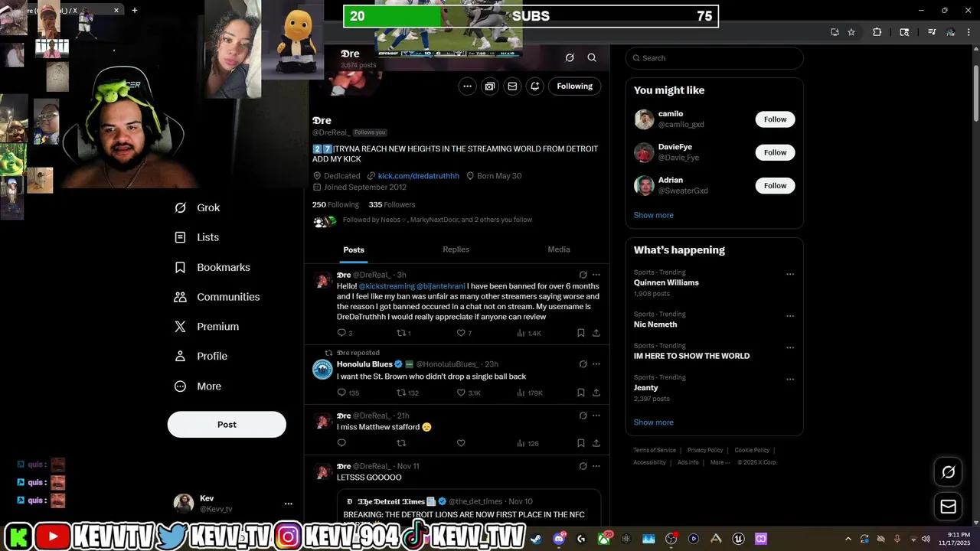Open options for Nic Nemeth trend
This screenshot has height=551, width=980.
pyautogui.click(x=790, y=315)
